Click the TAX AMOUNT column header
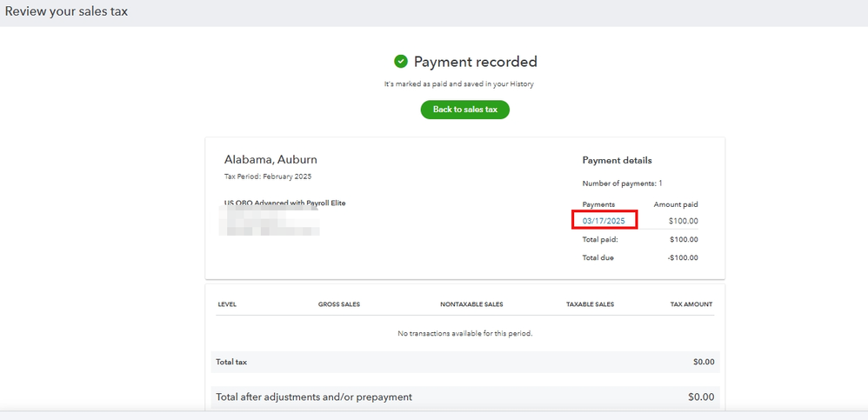Image resolution: width=868 pixels, height=420 pixels. pyautogui.click(x=691, y=304)
